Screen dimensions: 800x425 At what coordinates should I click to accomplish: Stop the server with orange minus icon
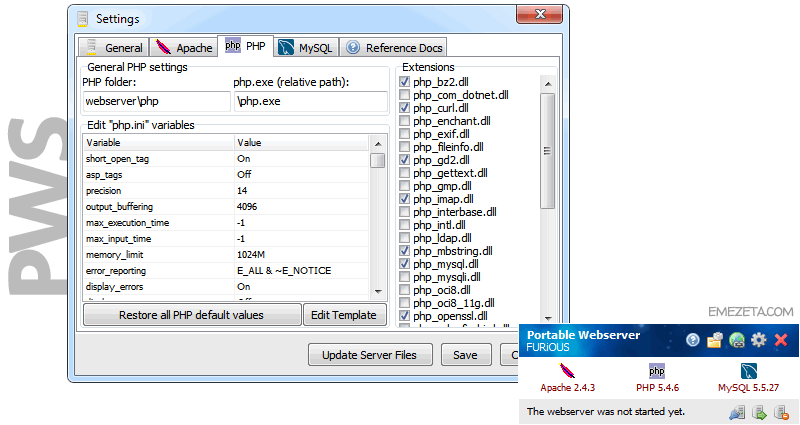coord(782,412)
